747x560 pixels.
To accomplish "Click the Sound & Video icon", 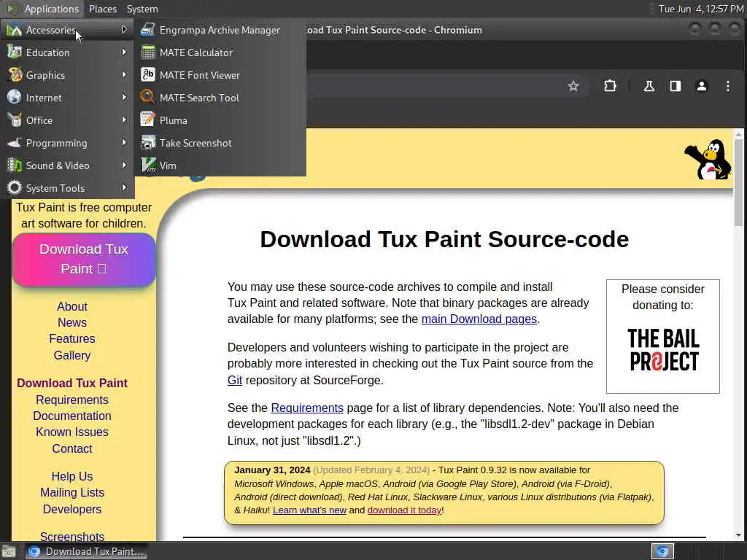I will click(x=15, y=166).
